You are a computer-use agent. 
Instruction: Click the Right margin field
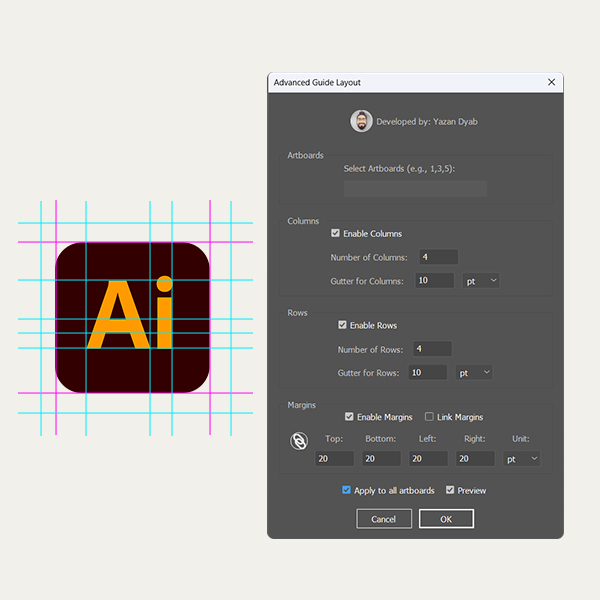coord(475,459)
